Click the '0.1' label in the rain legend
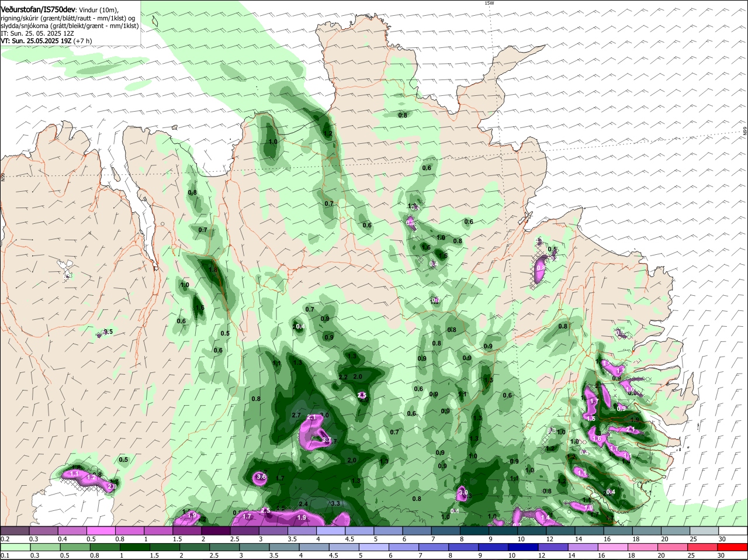Viewport: 748px width, 560px height. [5, 555]
